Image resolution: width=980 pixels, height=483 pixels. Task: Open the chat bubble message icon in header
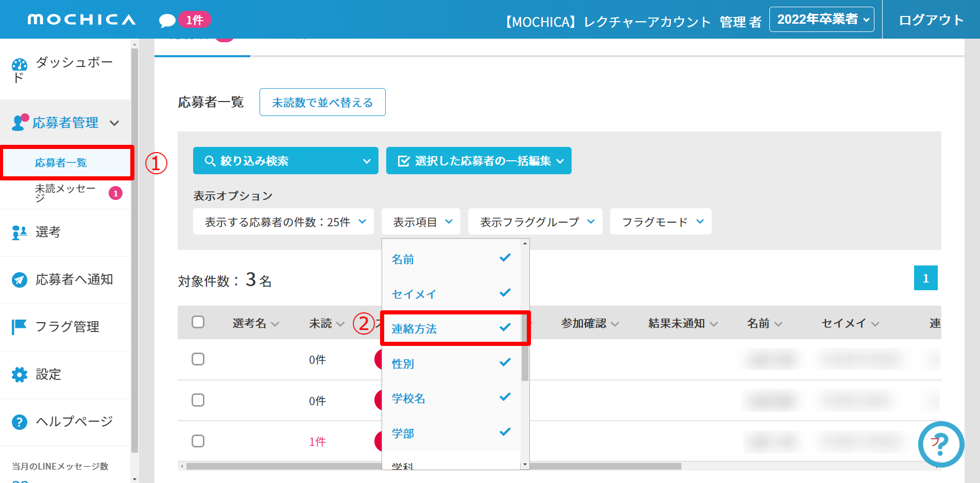pyautogui.click(x=167, y=21)
